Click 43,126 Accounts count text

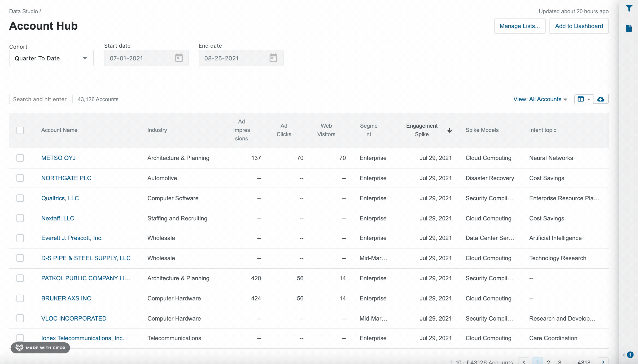[x=98, y=99]
